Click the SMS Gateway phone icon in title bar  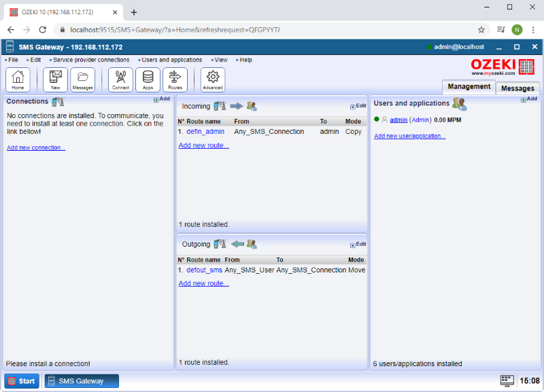[x=10, y=46]
